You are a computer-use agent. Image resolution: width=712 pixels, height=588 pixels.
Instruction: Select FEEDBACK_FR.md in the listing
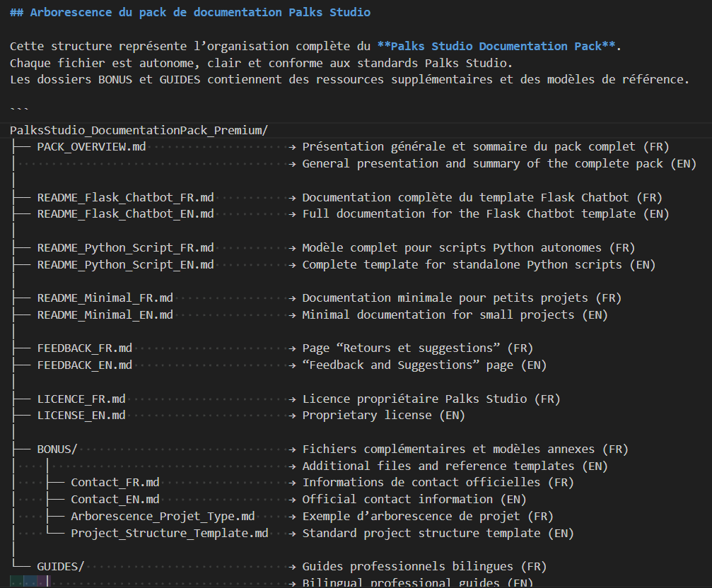(84, 348)
